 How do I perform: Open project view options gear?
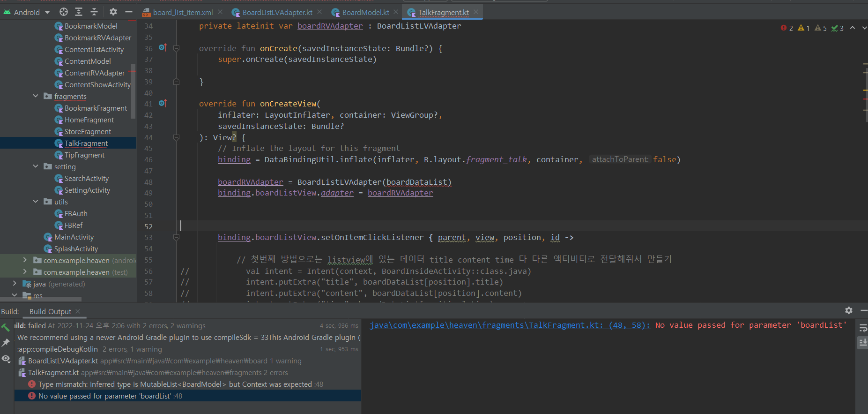(x=113, y=12)
